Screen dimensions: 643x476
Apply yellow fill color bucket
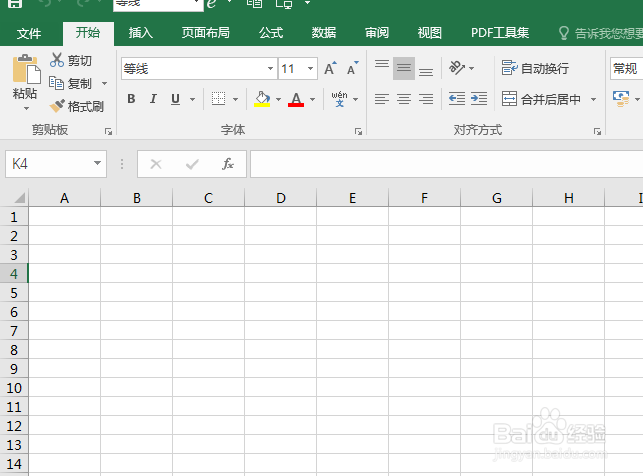coord(262,99)
